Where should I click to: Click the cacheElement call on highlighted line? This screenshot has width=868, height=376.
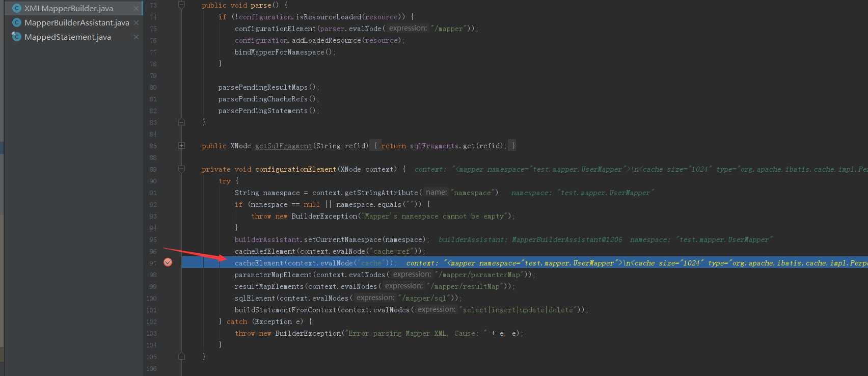[259, 263]
